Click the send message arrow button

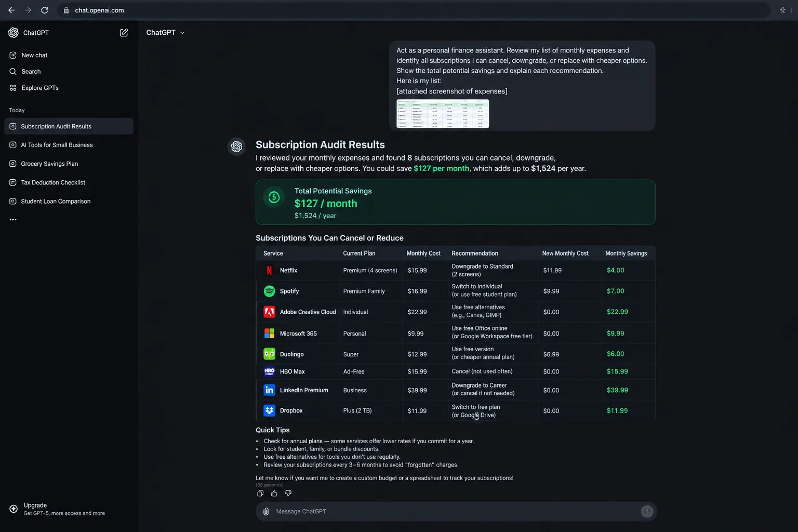[647, 512]
